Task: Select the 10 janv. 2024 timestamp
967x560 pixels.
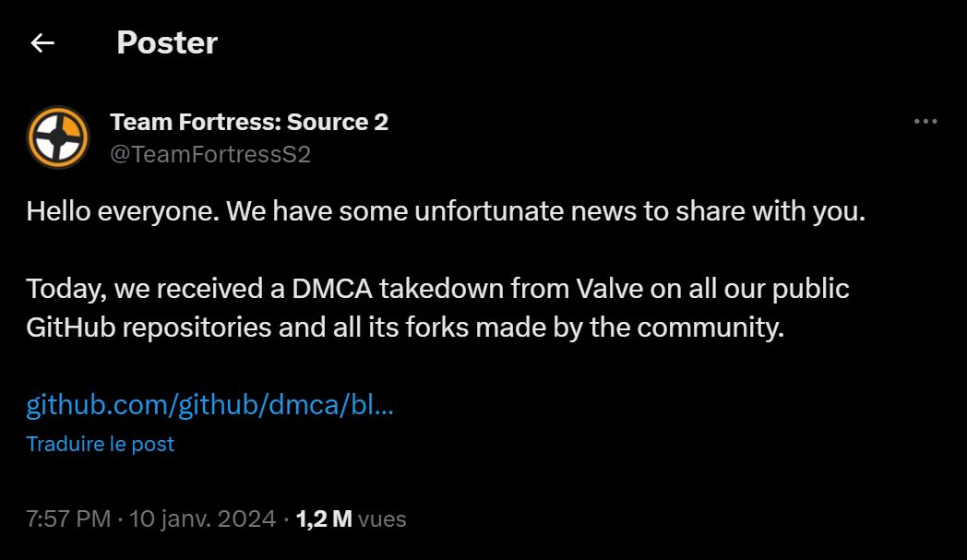Action: point(201,518)
